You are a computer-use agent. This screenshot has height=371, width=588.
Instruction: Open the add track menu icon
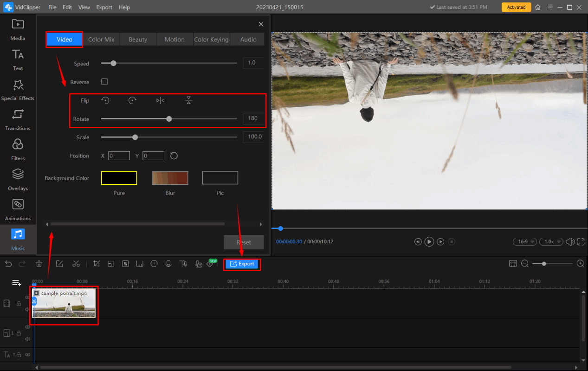tap(17, 283)
